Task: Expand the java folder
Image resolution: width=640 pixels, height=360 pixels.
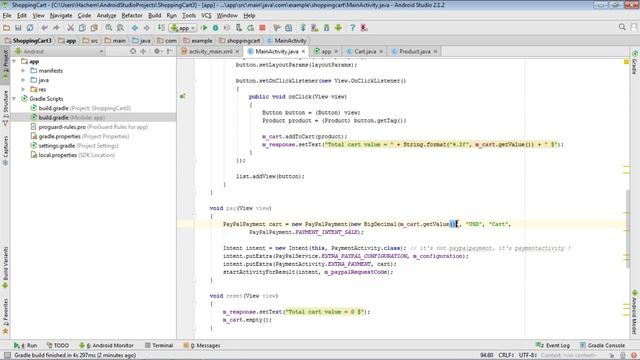Action: point(23,80)
